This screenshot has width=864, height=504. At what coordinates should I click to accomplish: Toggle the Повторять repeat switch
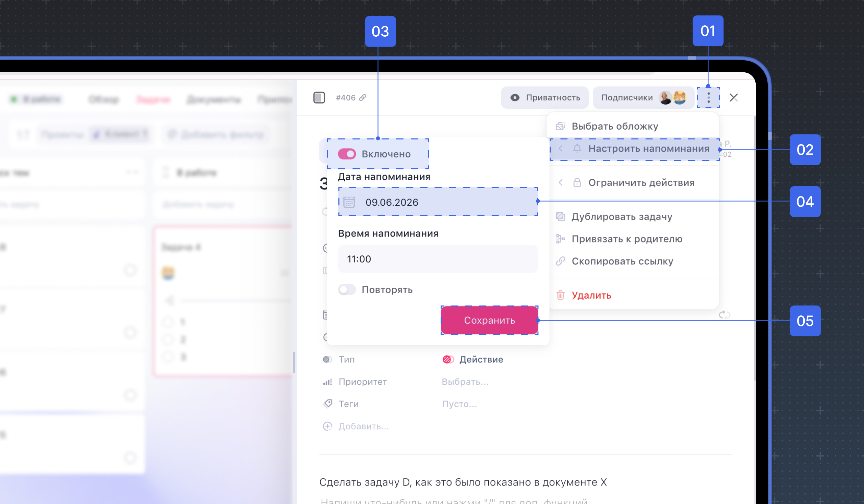[x=347, y=290]
